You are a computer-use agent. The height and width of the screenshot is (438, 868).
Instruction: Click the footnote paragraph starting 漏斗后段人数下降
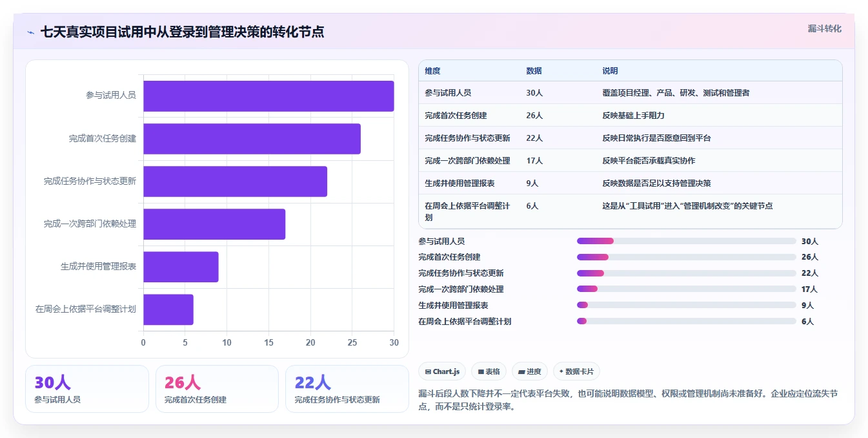click(628, 400)
